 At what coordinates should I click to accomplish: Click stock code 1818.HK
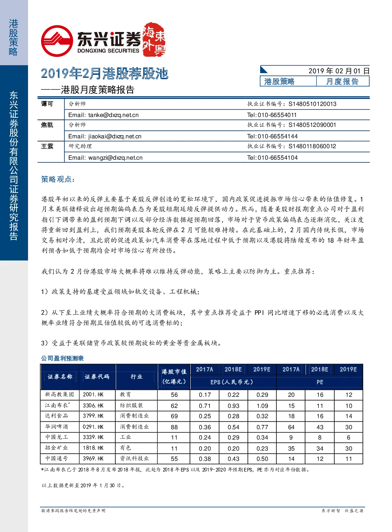(93, 448)
